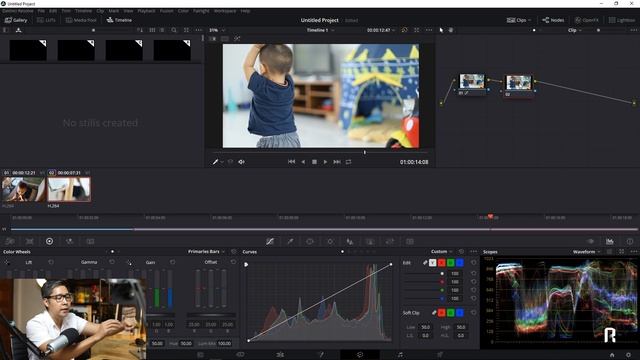
Task: Reset the Gain color bars
Action: (x=172, y=262)
